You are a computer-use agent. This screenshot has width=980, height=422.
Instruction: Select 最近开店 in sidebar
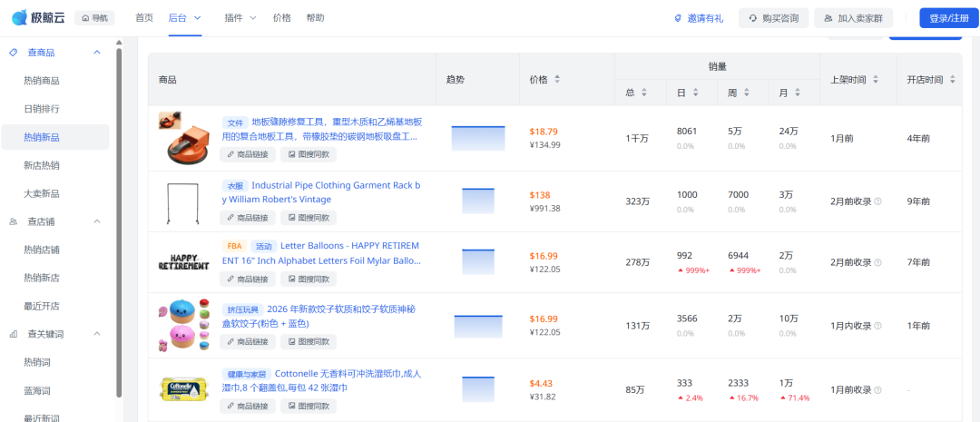41,306
